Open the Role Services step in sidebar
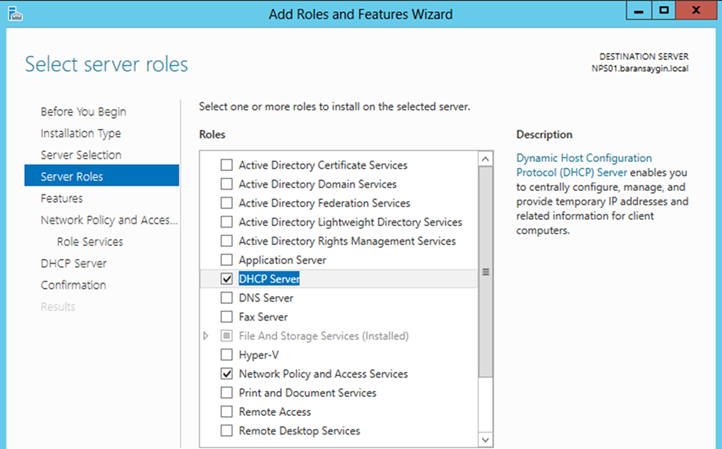Screen dimensions: 722x449 (90, 242)
